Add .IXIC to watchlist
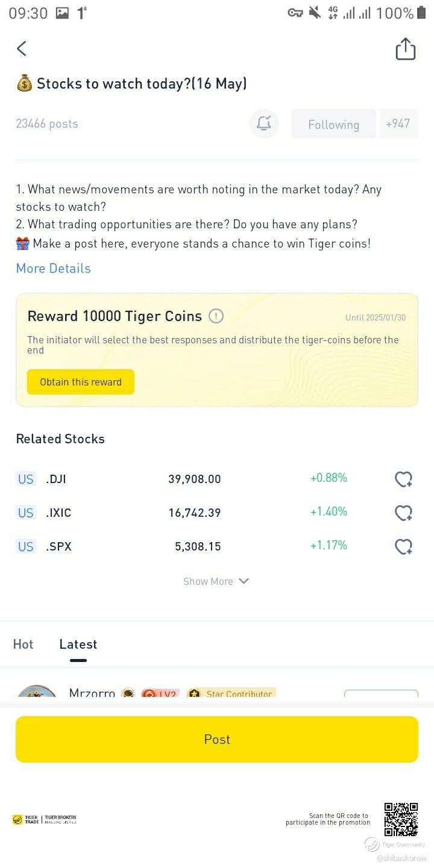Image resolution: width=434 pixels, height=868 pixels. [403, 513]
